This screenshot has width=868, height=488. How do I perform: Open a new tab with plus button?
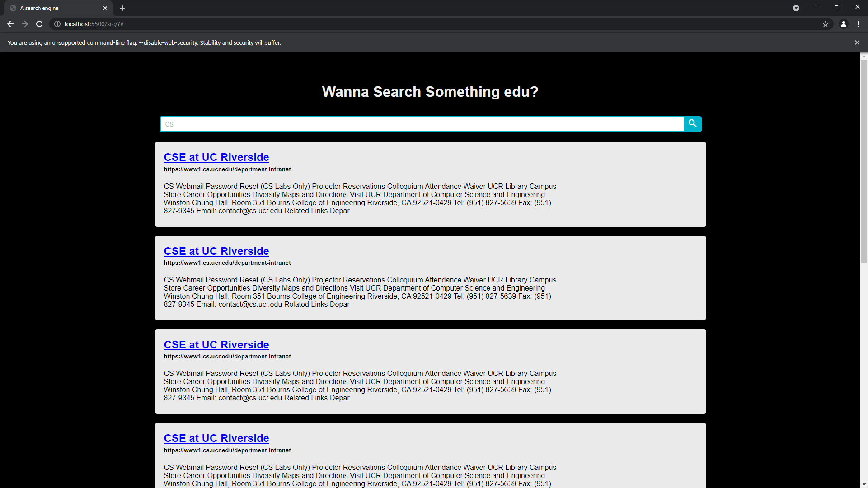pyautogui.click(x=122, y=8)
